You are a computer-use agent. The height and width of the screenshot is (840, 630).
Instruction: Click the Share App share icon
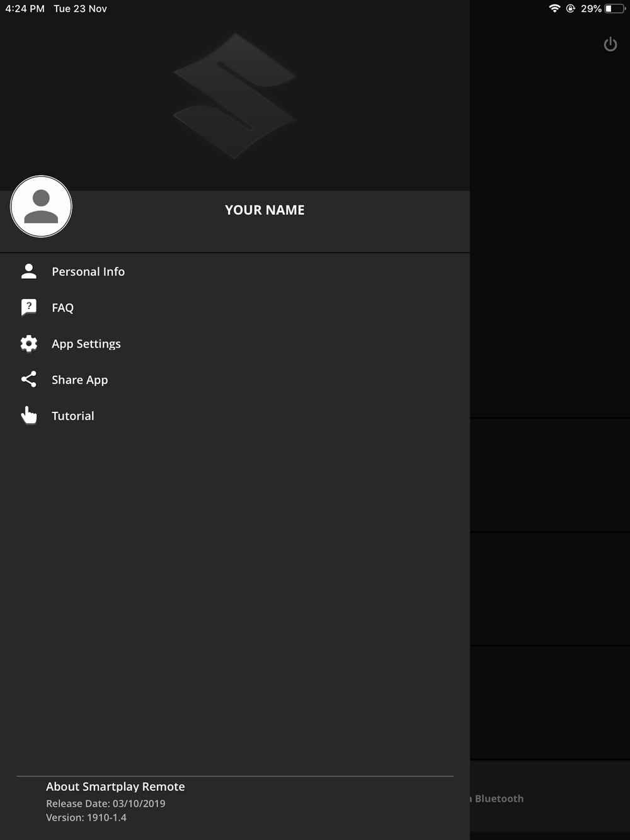pos(29,379)
